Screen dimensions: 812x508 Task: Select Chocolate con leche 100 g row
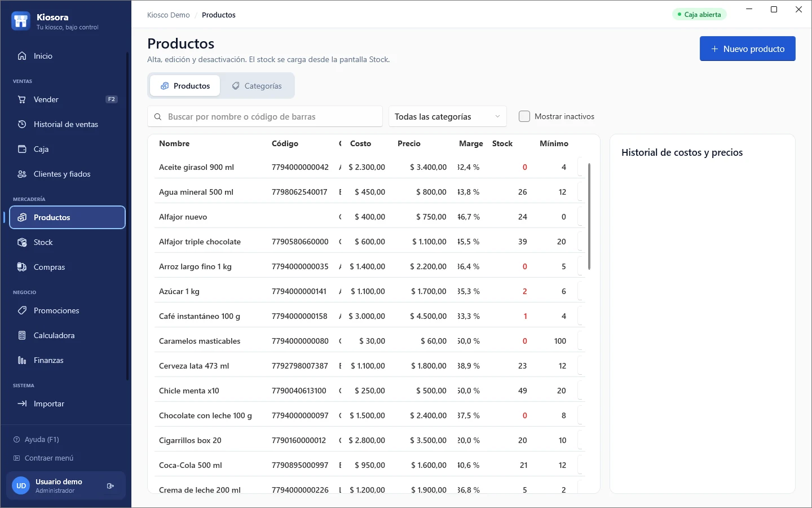(369, 415)
